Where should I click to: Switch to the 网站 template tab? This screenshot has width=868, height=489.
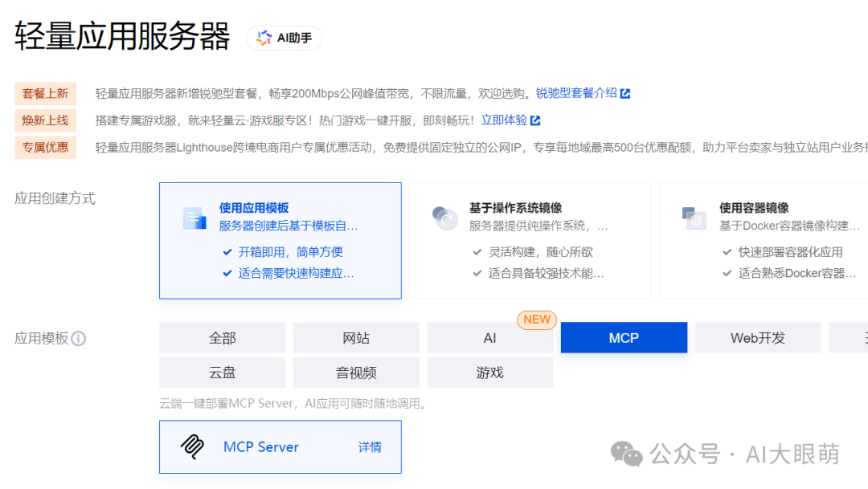coord(356,338)
